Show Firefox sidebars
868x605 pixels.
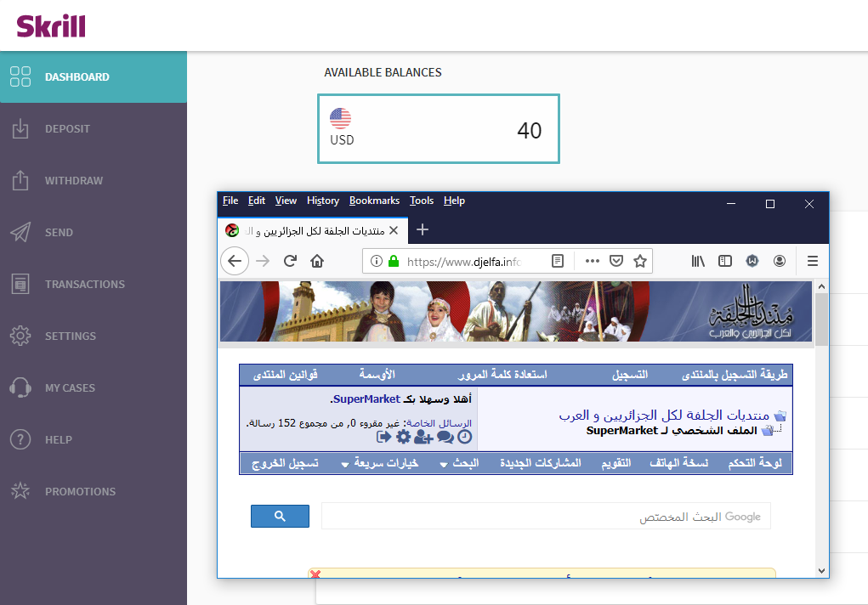click(x=725, y=261)
